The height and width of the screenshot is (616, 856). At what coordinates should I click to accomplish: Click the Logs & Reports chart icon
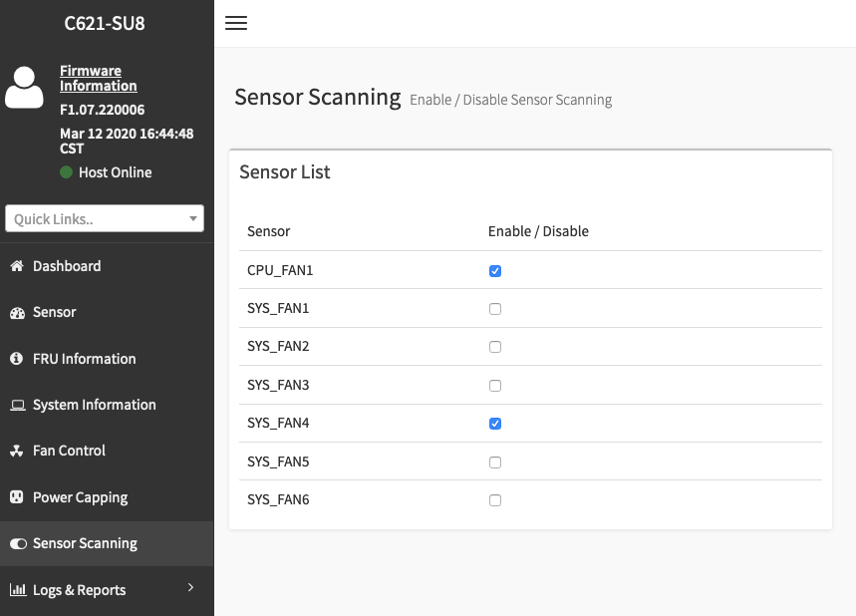pyautogui.click(x=18, y=589)
